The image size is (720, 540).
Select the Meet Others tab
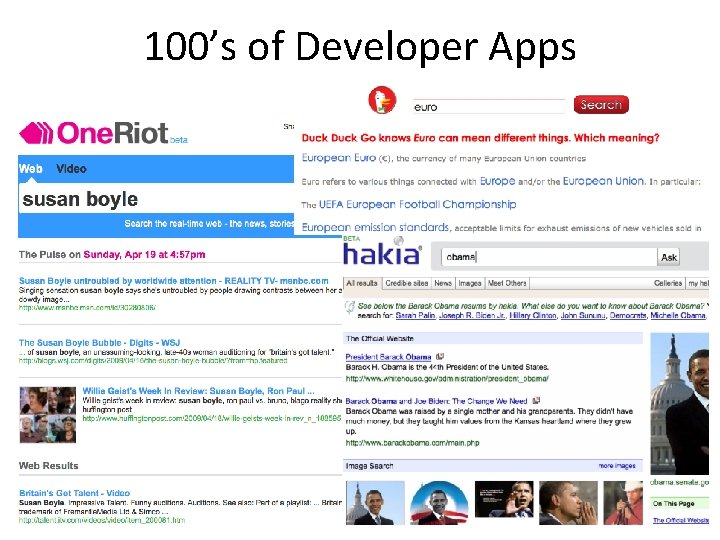(x=507, y=283)
